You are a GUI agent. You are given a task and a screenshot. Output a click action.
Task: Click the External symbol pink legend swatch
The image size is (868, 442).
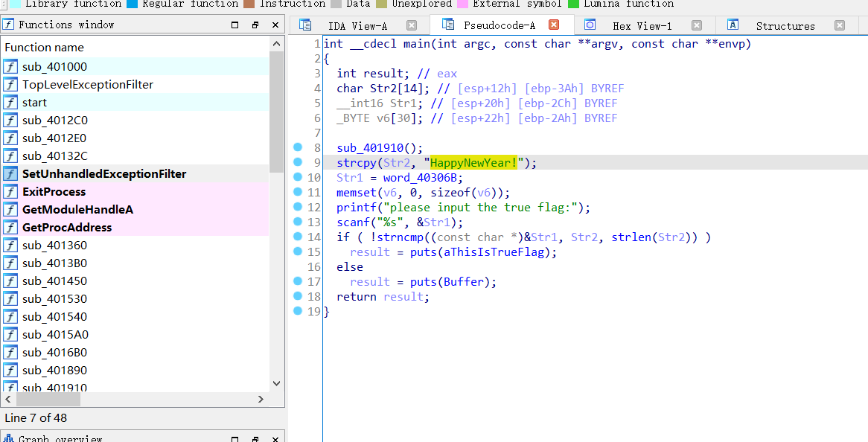[462, 4]
